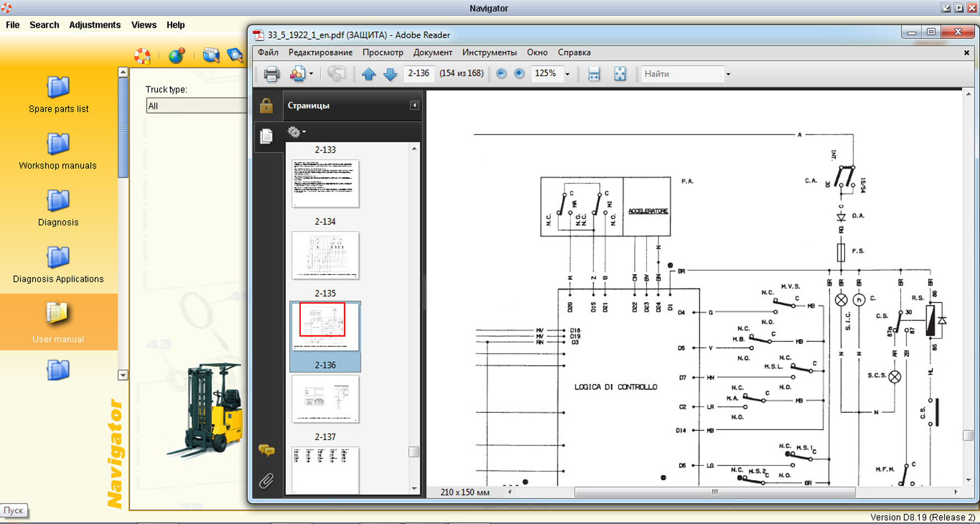Click the zoom out minus button
Image resolution: width=980 pixels, height=524 pixels.
pos(501,74)
